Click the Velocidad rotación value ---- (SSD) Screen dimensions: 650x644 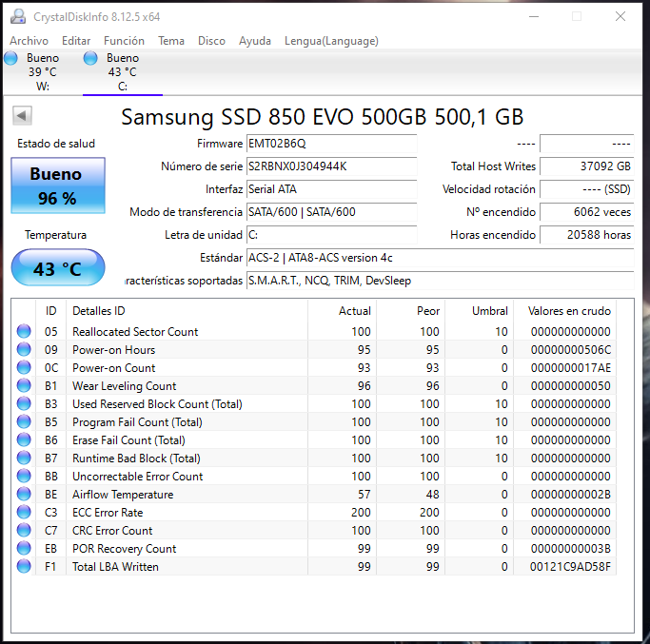(587, 189)
